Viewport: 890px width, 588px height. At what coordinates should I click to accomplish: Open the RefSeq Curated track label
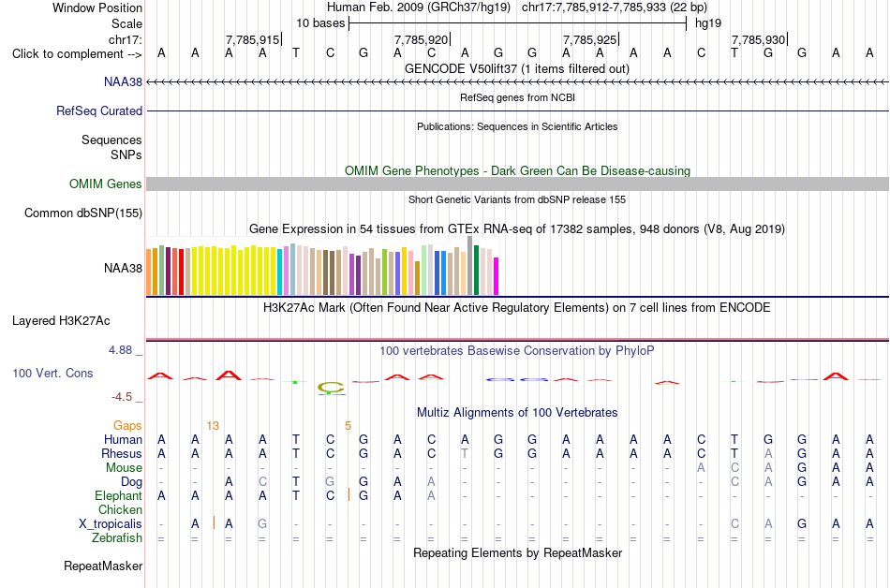click(99, 111)
